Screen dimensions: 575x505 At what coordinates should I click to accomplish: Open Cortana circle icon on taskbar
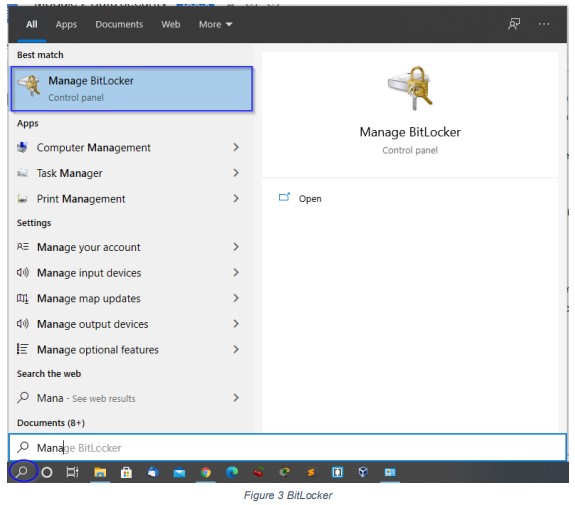coord(47,472)
